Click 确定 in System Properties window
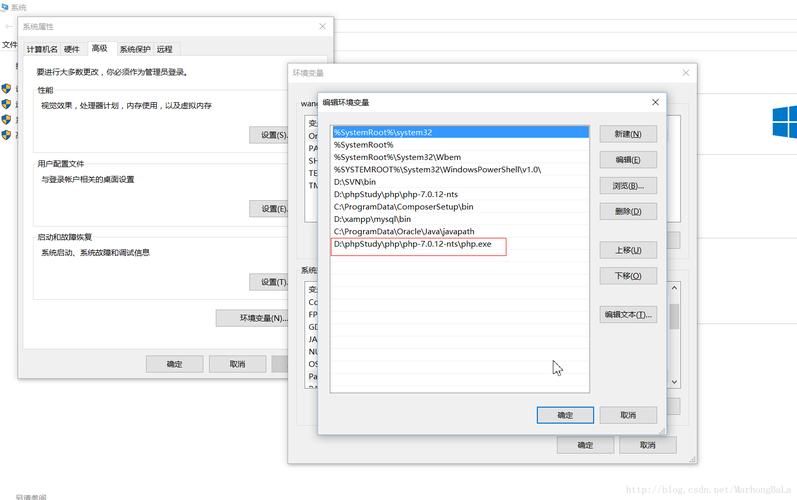 (x=174, y=364)
